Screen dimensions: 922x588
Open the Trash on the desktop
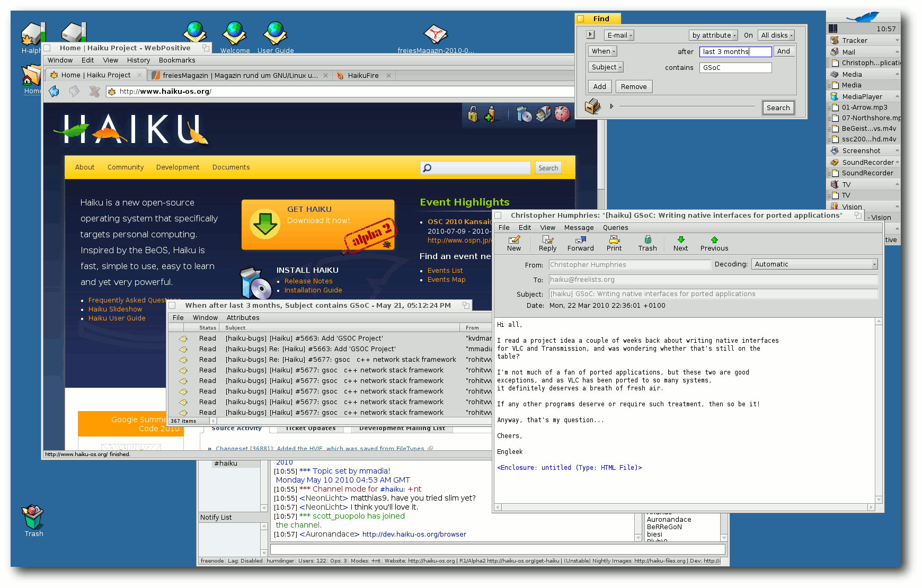point(33,518)
